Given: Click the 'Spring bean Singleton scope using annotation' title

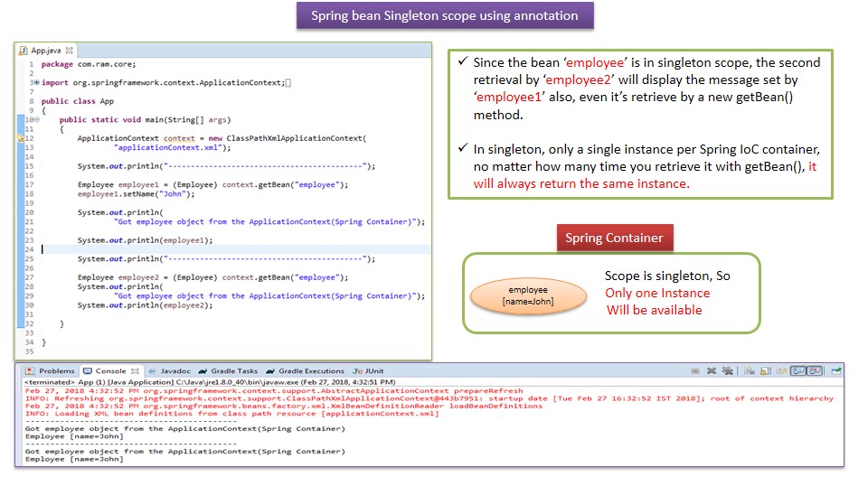Looking at the screenshot, I should (x=445, y=15).
